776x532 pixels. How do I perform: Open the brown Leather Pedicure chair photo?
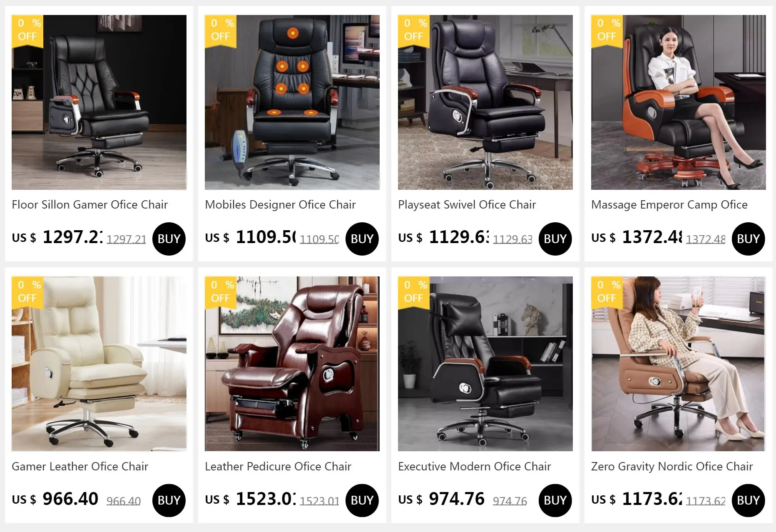click(292, 364)
